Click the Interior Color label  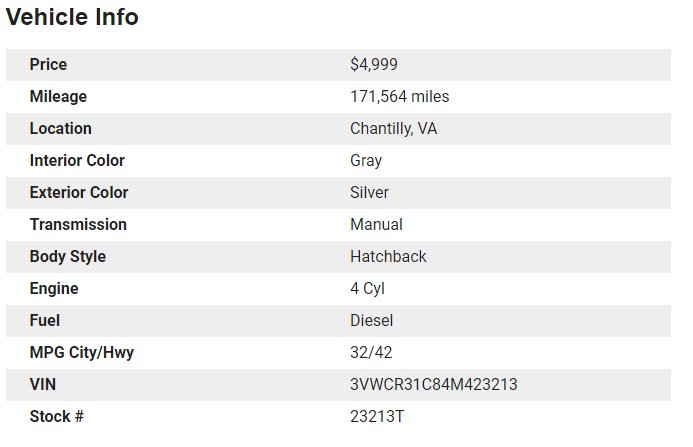point(77,160)
